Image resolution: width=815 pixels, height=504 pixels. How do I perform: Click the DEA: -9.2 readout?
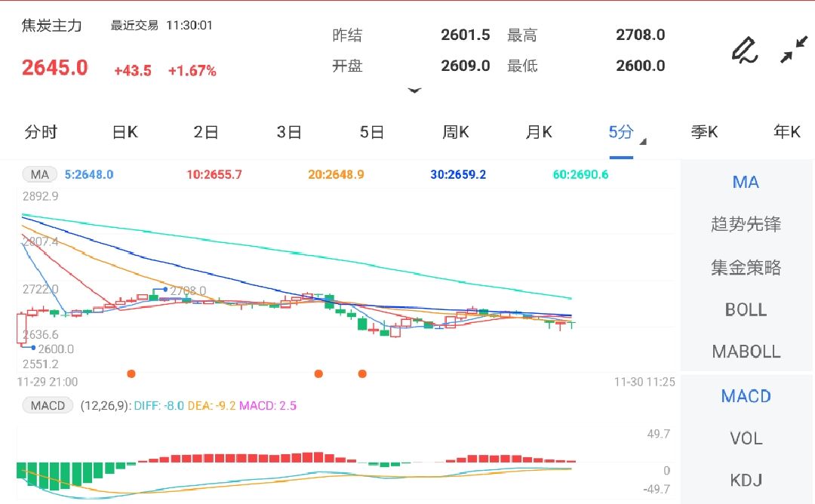[211, 406]
